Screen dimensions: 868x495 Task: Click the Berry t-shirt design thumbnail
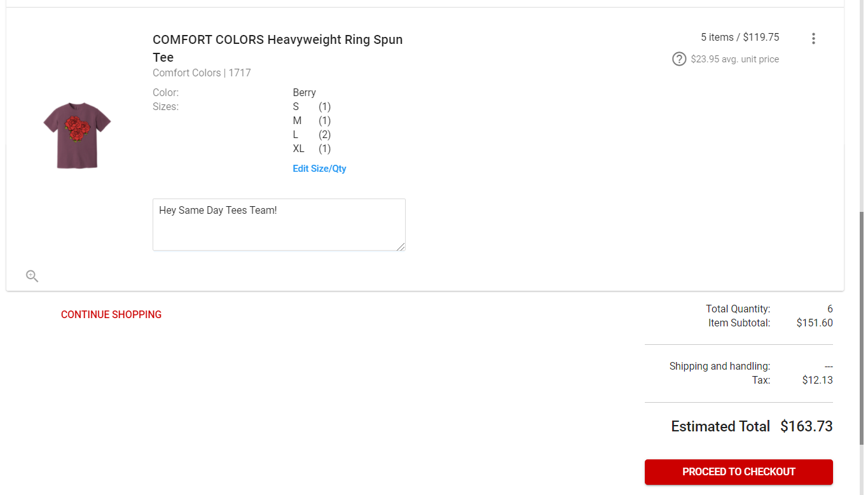(x=77, y=135)
